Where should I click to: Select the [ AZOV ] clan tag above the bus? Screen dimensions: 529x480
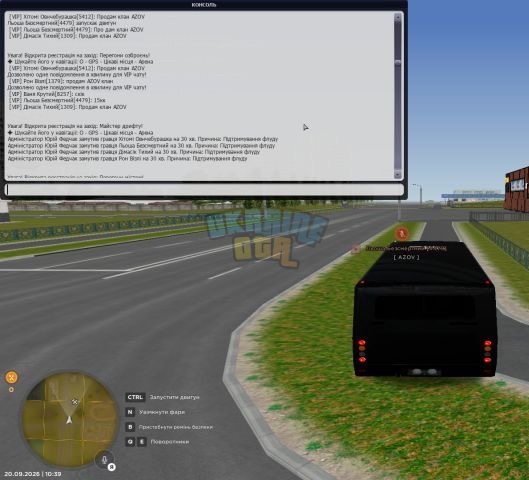pyautogui.click(x=406, y=257)
